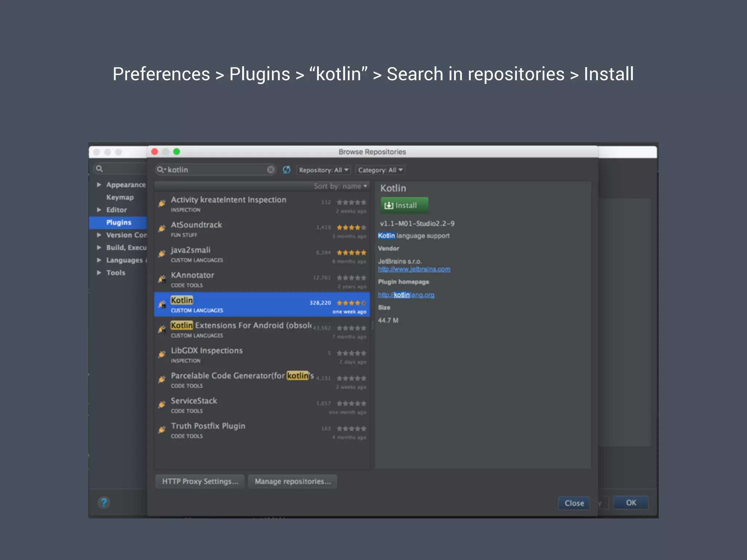Open the Sort by: name dropdown

click(x=340, y=186)
